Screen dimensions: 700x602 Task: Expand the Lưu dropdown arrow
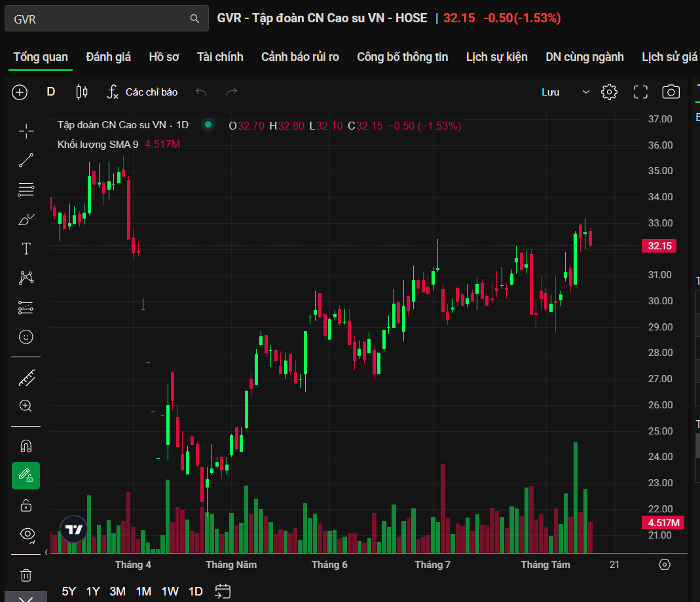click(x=585, y=92)
